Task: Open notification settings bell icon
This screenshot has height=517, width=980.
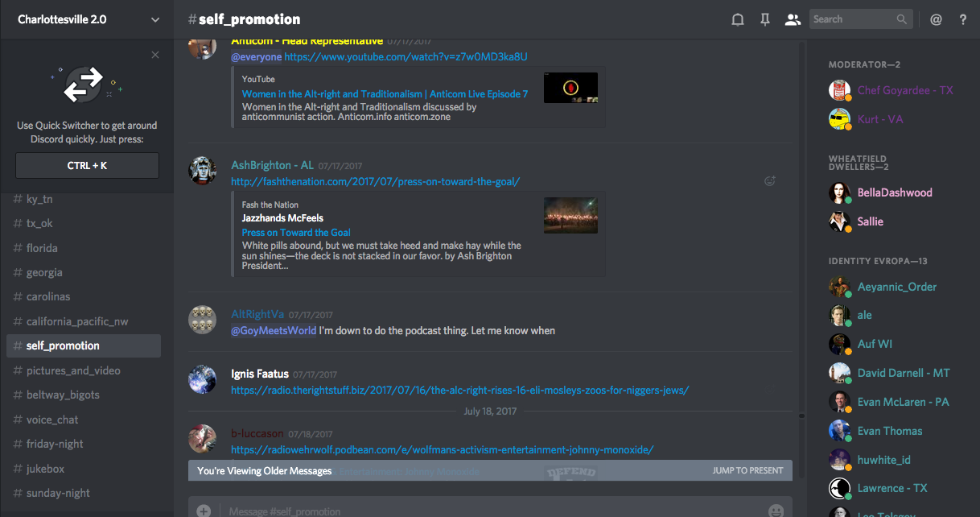Action: [737, 20]
